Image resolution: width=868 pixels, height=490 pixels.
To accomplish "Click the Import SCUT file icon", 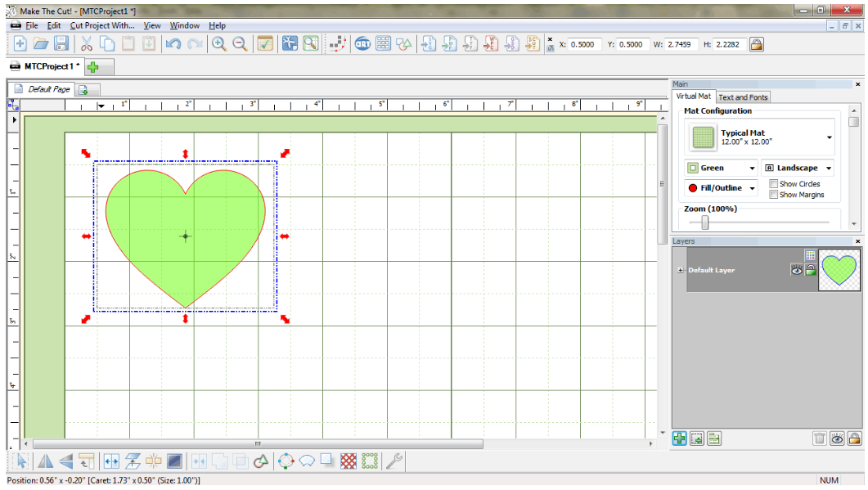I will 533,43.
